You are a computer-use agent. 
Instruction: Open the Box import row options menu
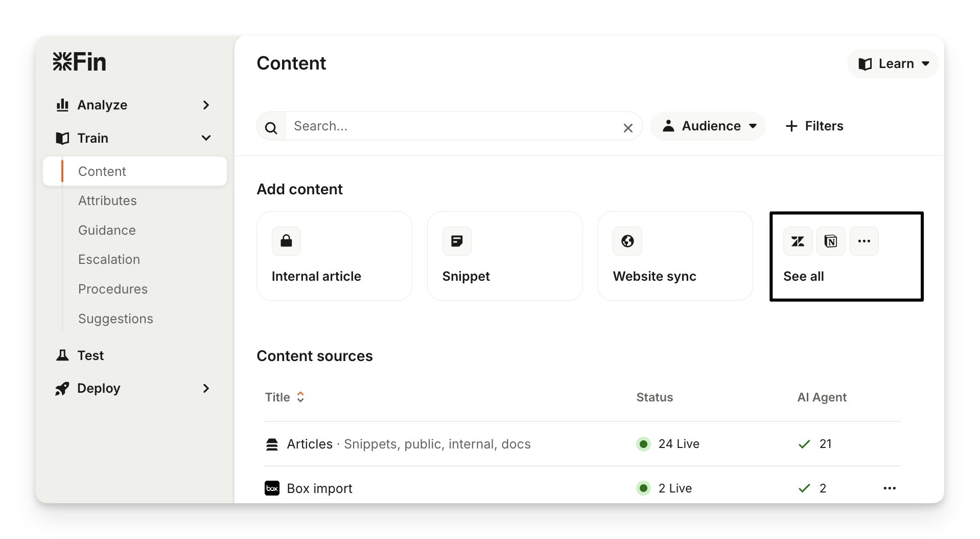[889, 488]
